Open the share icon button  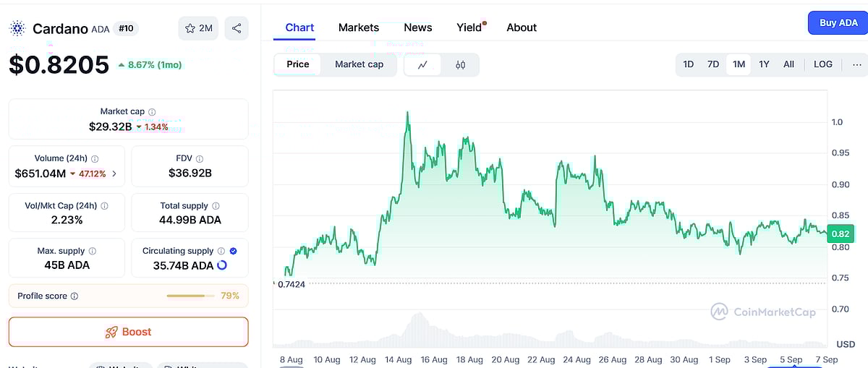click(237, 28)
